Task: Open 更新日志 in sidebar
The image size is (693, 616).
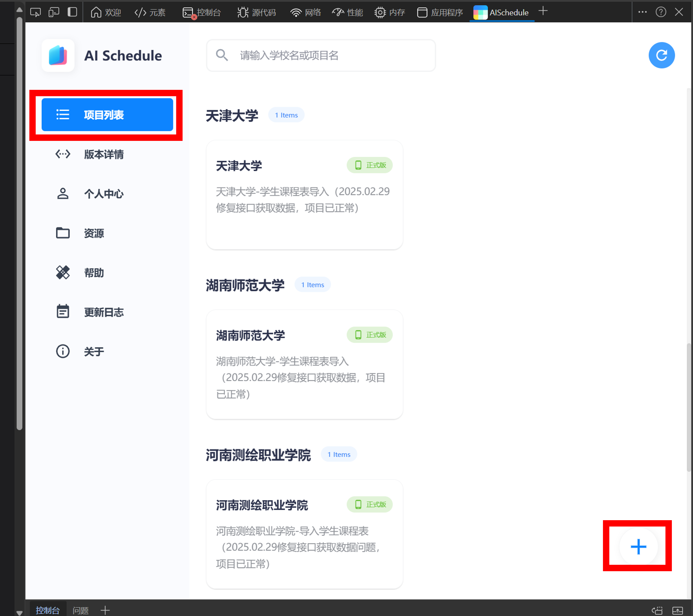Action: click(104, 312)
